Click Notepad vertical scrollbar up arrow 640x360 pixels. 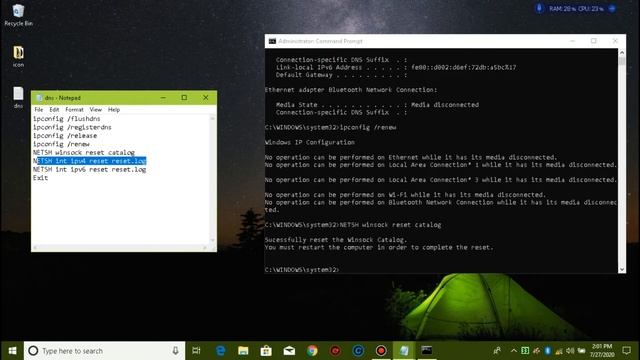point(213,118)
